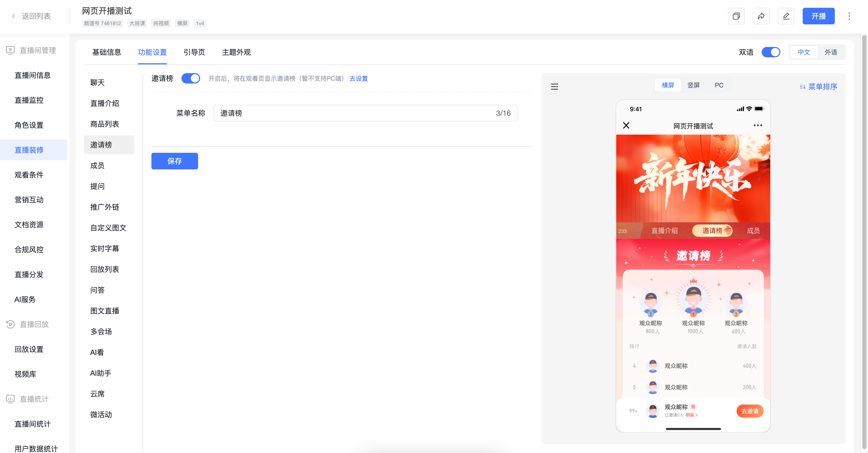868x453 pixels.
Task: Select 聊天 in function list
Action: coord(97,83)
